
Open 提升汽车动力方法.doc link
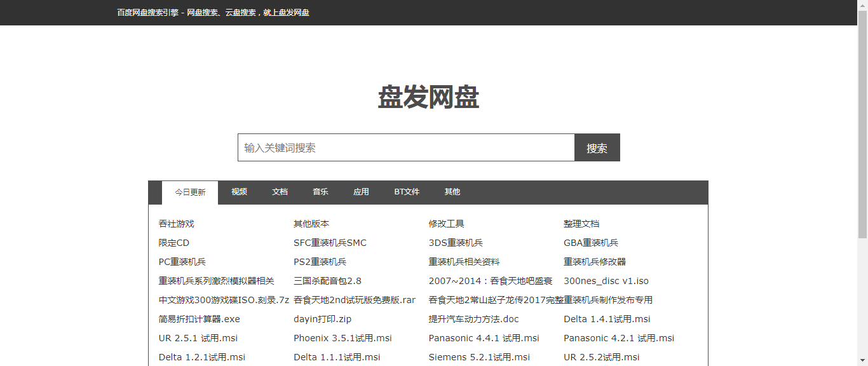click(x=474, y=319)
